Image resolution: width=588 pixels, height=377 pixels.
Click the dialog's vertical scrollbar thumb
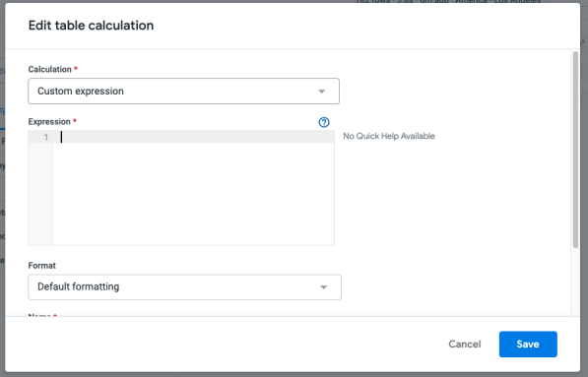575,150
